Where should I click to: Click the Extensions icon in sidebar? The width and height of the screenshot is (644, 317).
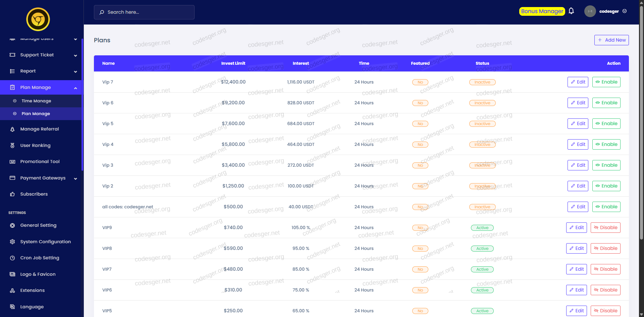coord(12,290)
